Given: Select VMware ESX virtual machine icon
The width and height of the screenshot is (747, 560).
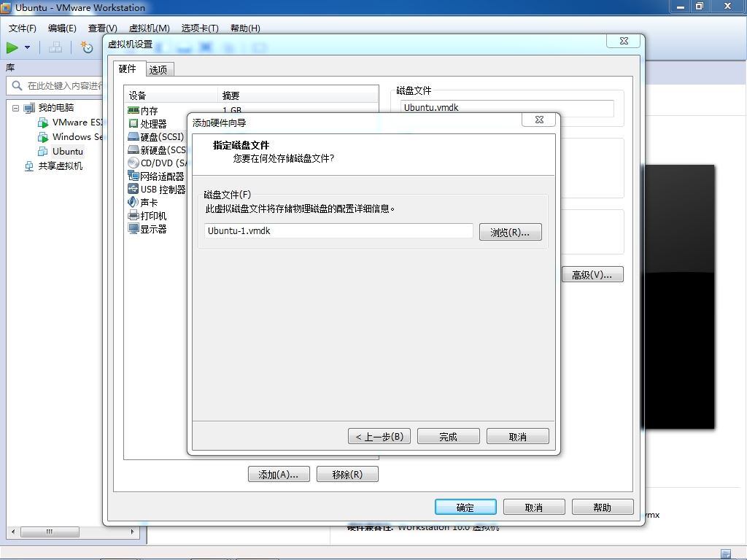Looking at the screenshot, I should pyautogui.click(x=43, y=122).
